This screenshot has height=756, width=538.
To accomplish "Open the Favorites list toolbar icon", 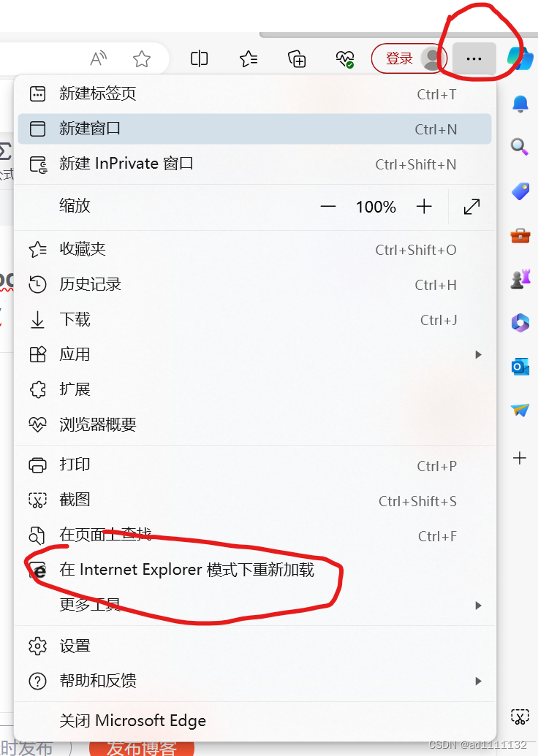I will (249, 59).
